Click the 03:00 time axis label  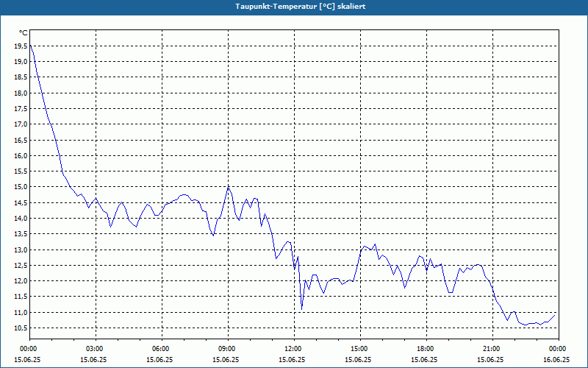(96, 349)
